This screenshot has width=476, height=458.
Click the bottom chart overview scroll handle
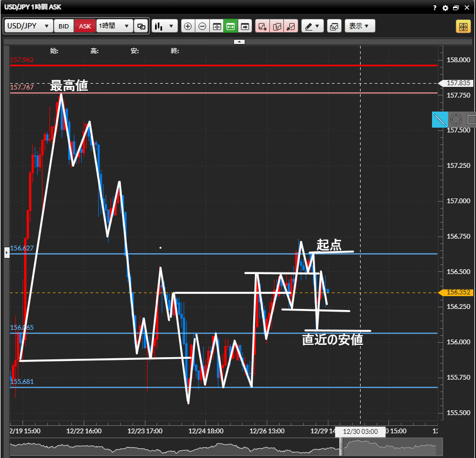[x=341, y=446]
